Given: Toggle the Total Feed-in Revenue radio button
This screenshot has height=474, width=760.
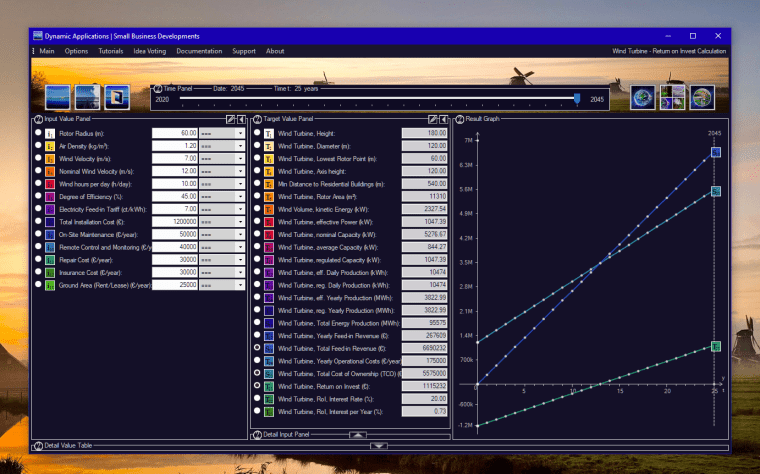Looking at the screenshot, I should (x=257, y=348).
